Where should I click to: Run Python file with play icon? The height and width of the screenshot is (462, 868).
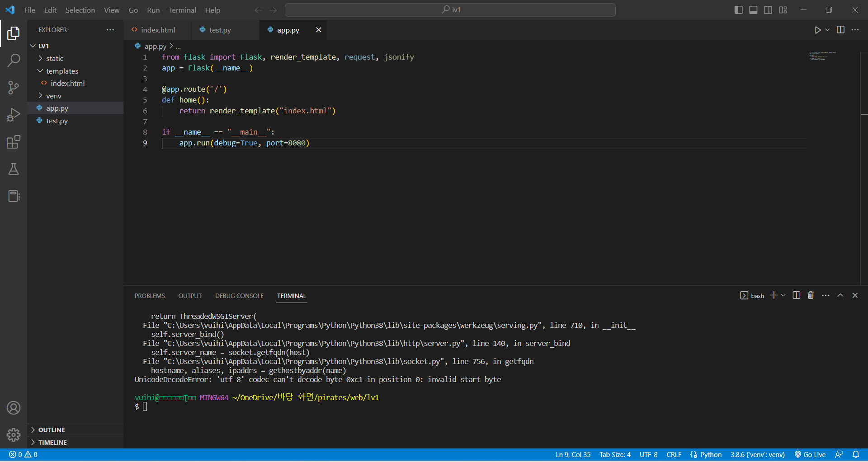[x=817, y=30]
